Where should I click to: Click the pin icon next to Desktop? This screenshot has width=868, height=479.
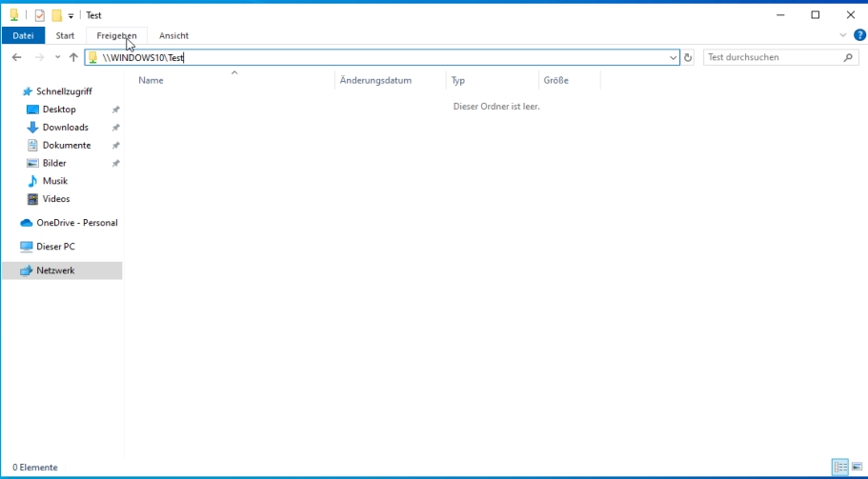115,110
